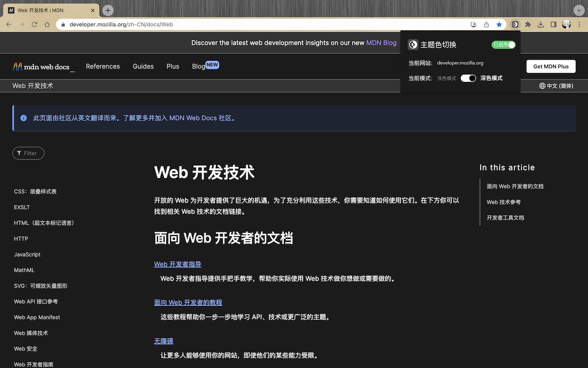Open the browser profile avatar

click(566, 24)
